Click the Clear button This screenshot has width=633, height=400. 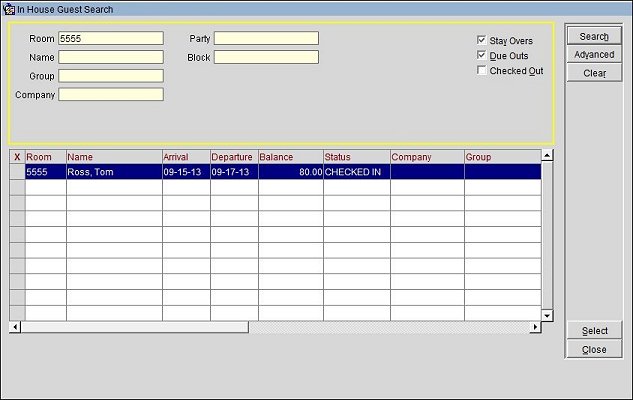point(594,73)
